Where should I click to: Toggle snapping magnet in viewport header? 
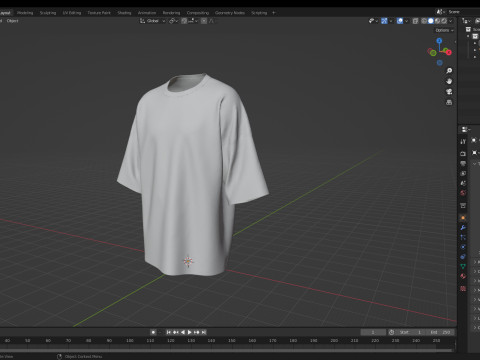point(184,21)
